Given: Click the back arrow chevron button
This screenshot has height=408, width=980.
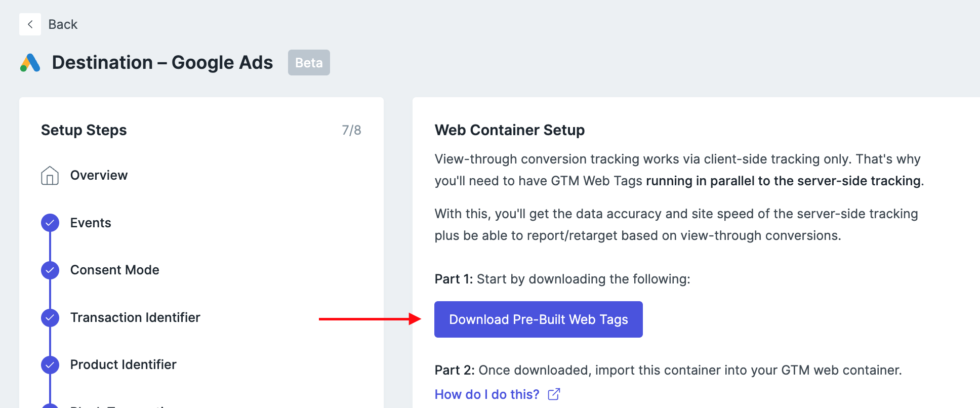Looking at the screenshot, I should click(30, 24).
